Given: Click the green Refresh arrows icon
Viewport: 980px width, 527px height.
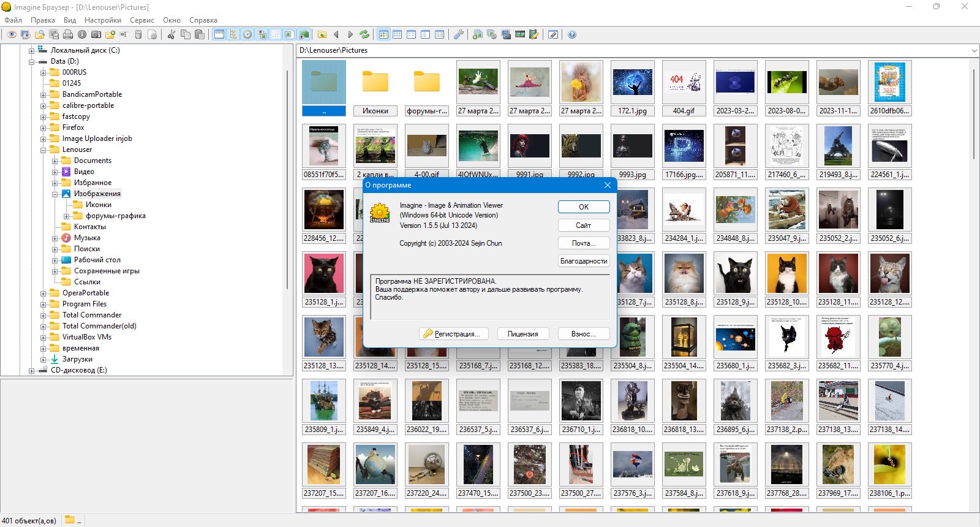Looking at the screenshot, I should (364, 34).
